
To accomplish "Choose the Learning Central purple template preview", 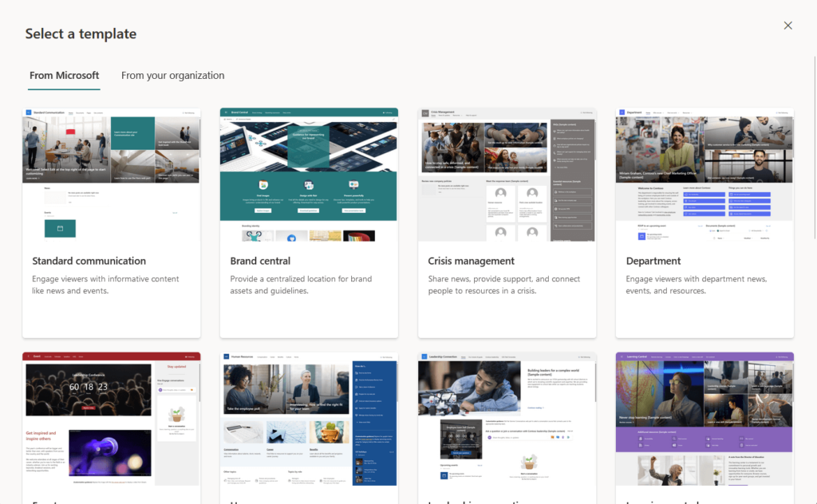I will point(705,419).
